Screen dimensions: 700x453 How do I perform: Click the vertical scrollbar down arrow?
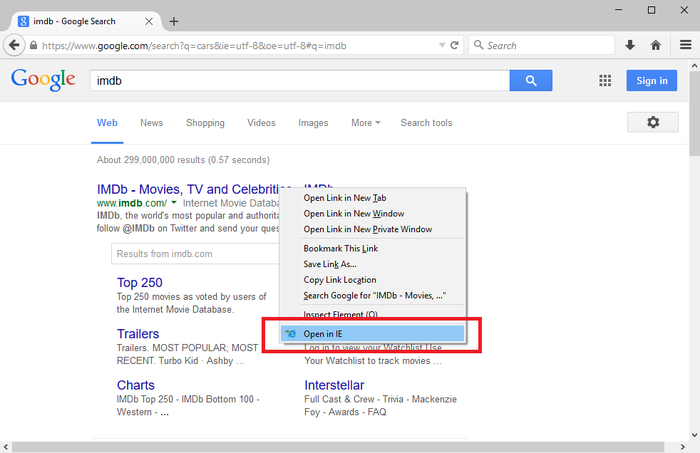click(x=694, y=435)
